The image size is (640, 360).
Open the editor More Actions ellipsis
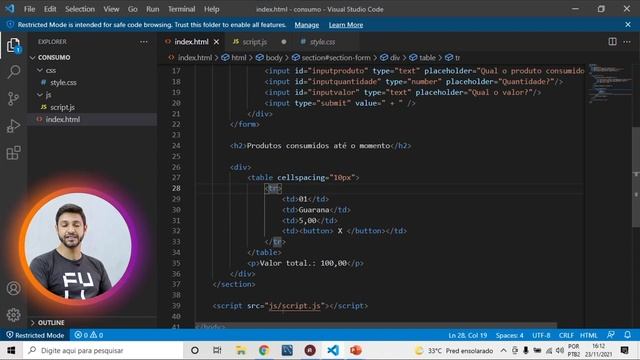point(627,42)
